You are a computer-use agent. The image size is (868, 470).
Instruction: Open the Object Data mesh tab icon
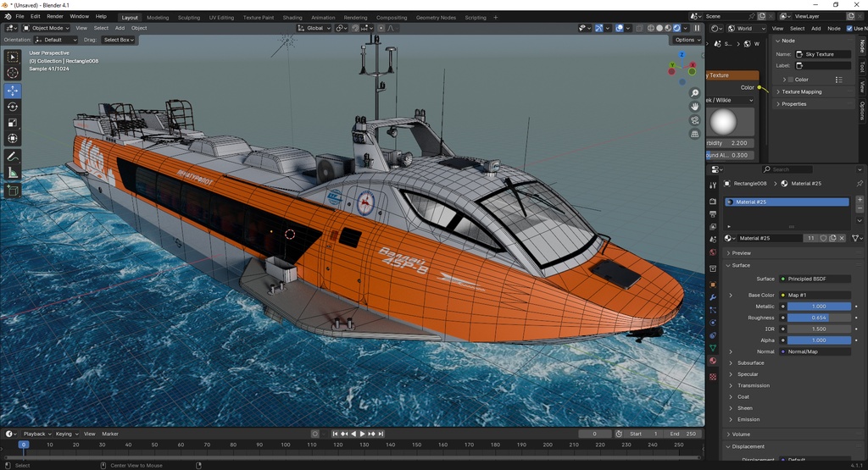tap(713, 348)
